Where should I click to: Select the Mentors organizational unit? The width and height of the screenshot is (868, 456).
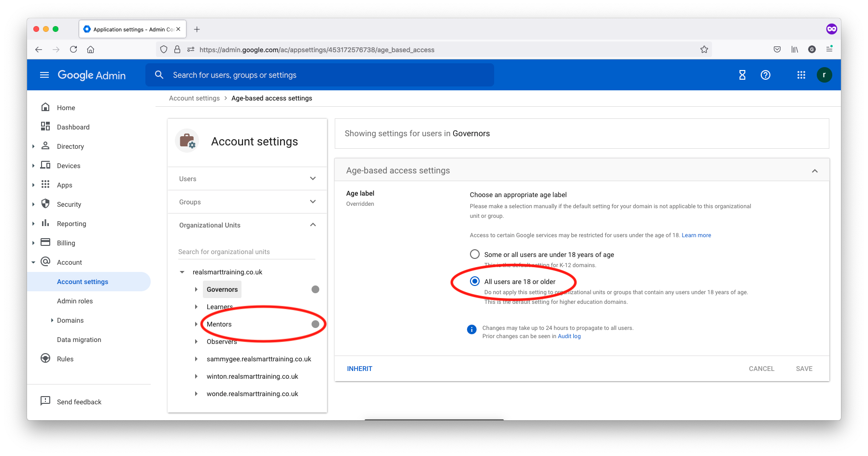tap(219, 324)
